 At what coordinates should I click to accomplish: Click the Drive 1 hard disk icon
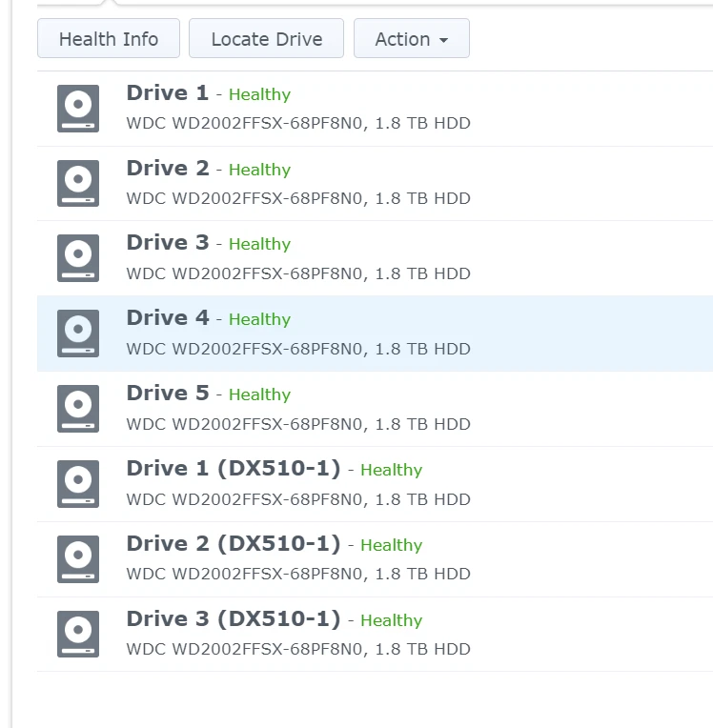click(77, 109)
